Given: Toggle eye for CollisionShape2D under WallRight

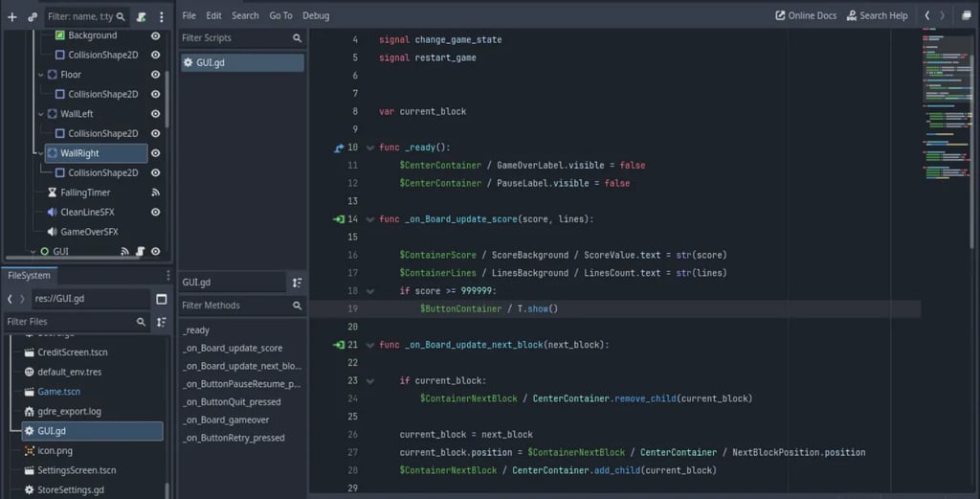Looking at the screenshot, I should click(x=156, y=172).
